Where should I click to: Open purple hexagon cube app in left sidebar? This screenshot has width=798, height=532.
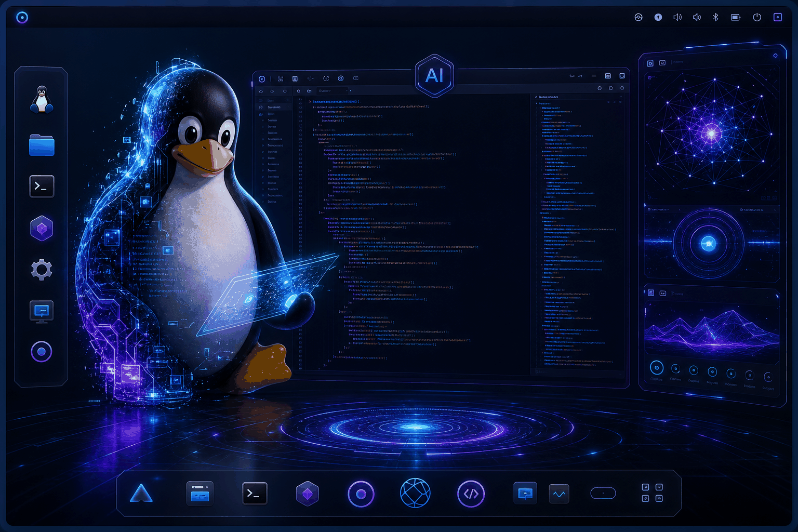point(42,228)
